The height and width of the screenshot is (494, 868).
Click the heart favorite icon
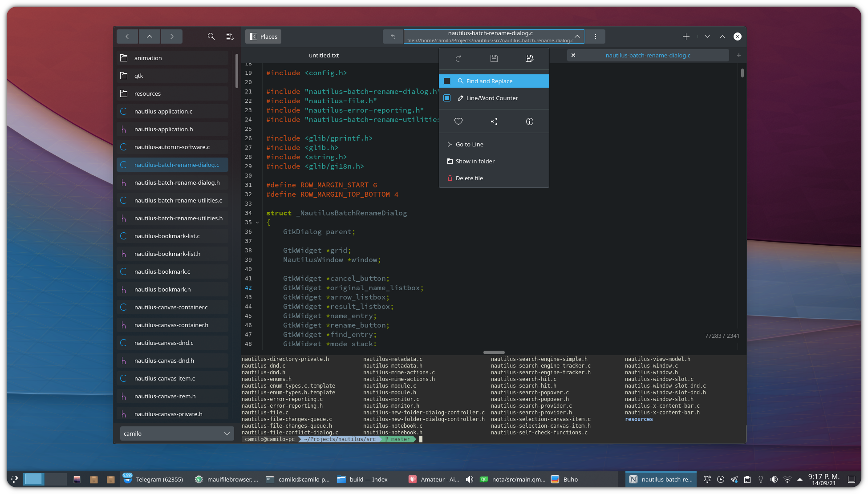(458, 121)
